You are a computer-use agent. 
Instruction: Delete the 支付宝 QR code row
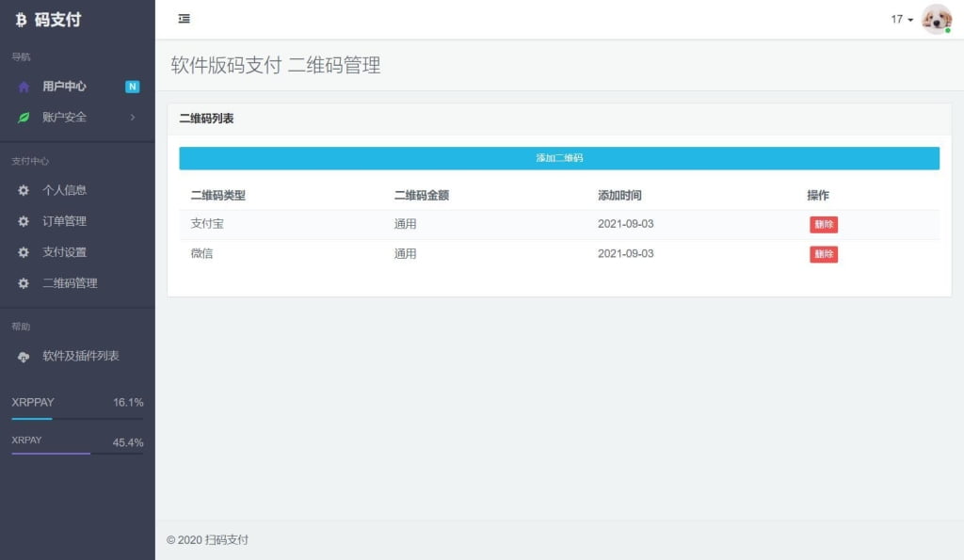(x=823, y=224)
